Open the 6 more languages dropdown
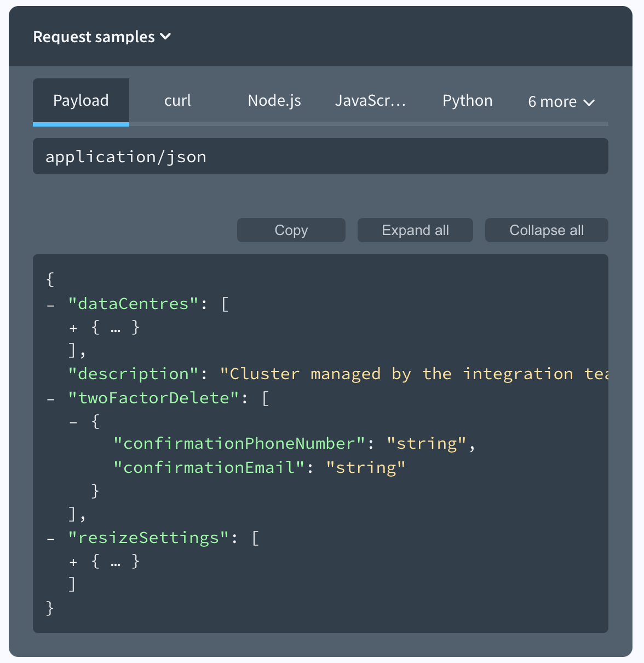This screenshot has height=663, width=644. click(x=560, y=101)
